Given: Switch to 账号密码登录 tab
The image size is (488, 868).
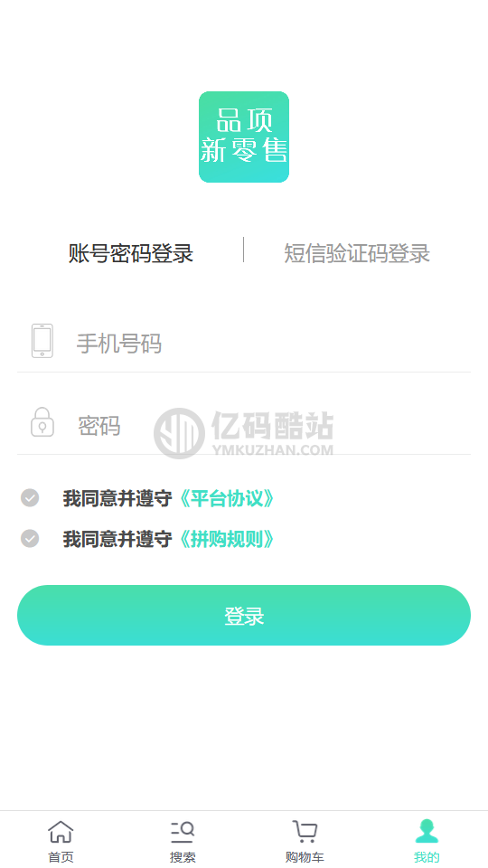Looking at the screenshot, I should click(x=130, y=253).
